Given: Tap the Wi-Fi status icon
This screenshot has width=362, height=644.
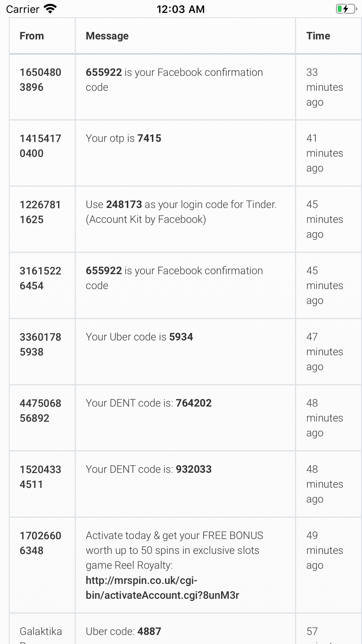Looking at the screenshot, I should pyautogui.click(x=50, y=9).
